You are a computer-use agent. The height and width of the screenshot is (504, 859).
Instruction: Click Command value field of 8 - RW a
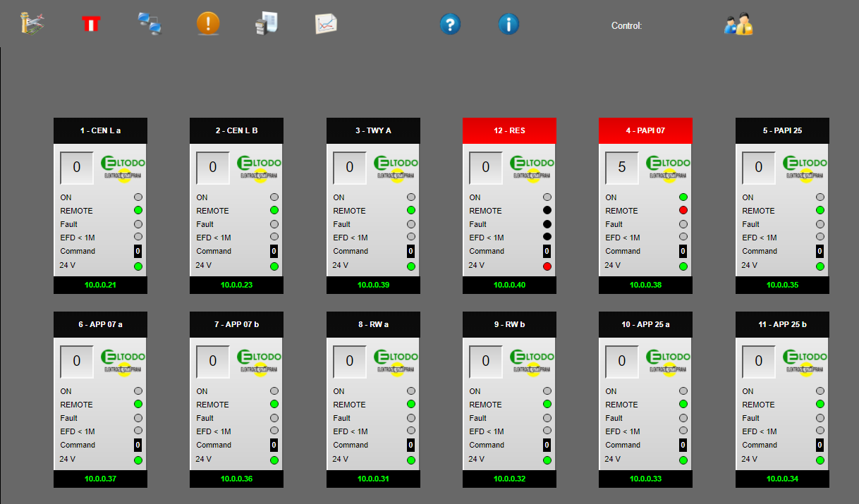point(410,445)
